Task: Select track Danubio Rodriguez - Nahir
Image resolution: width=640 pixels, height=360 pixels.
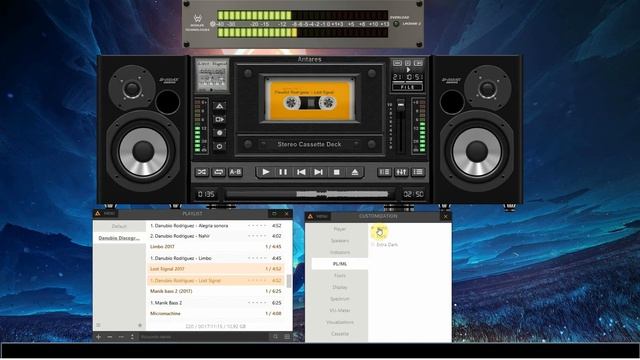Action: (x=216, y=236)
